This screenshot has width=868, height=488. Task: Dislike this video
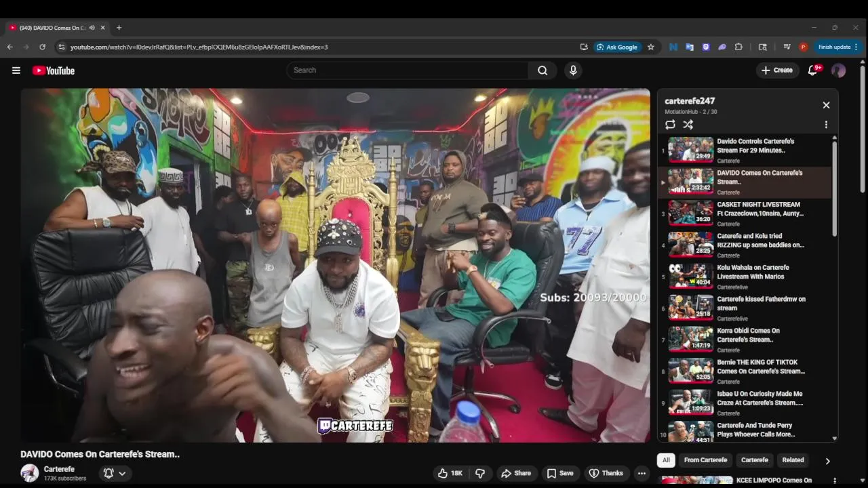click(480, 473)
